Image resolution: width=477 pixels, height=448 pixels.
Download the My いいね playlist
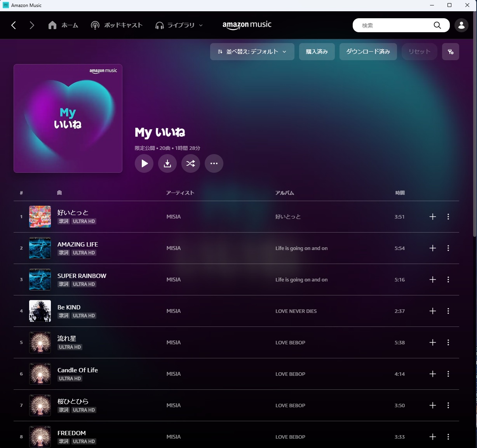tap(167, 163)
